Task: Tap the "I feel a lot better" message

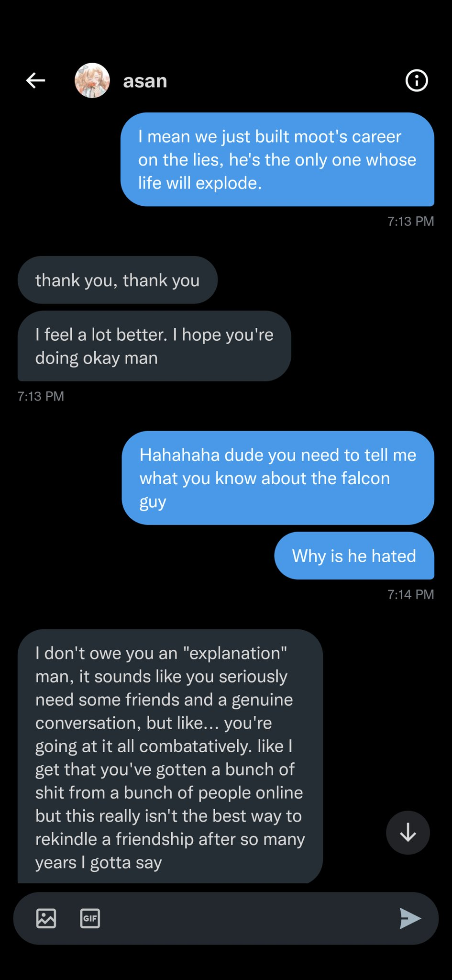Action: coord(154,346)
